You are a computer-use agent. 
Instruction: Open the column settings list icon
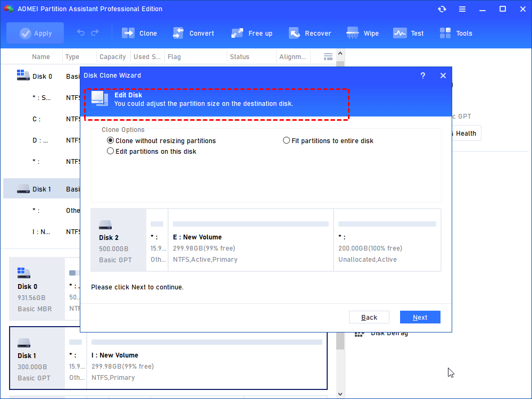(328, 57)
